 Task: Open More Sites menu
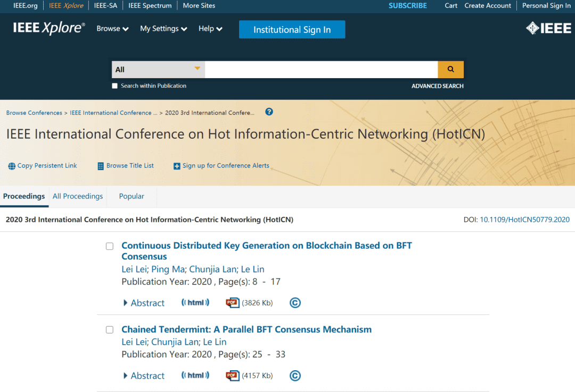click(x=199, y=5)
